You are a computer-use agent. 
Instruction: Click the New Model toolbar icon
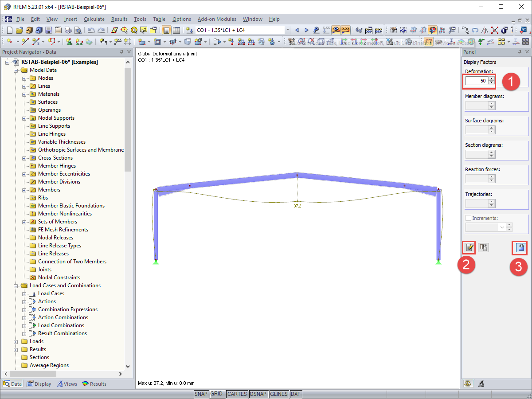point(9,30)
